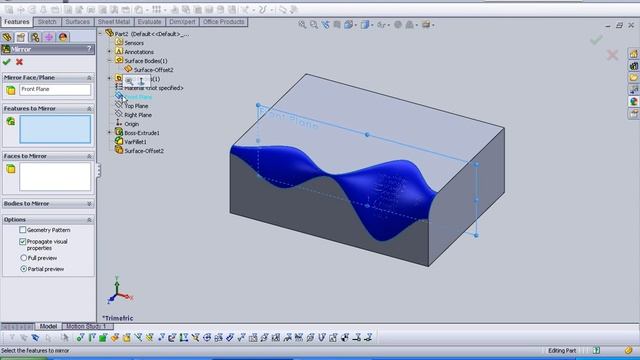This screenshot has width=640, height=360.
Task: Open View Settings dropdown arrow
Action: coord(433,25)
